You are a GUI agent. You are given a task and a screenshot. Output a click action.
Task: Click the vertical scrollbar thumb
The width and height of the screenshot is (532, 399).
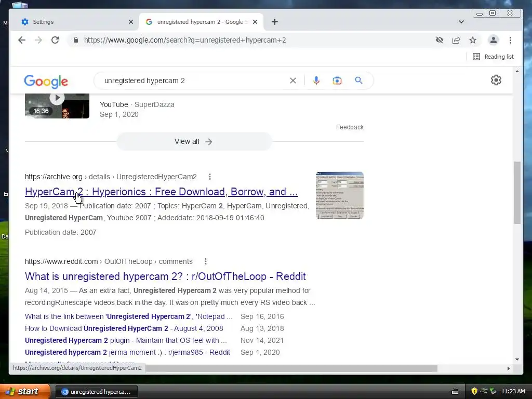[x=517, y=192]
